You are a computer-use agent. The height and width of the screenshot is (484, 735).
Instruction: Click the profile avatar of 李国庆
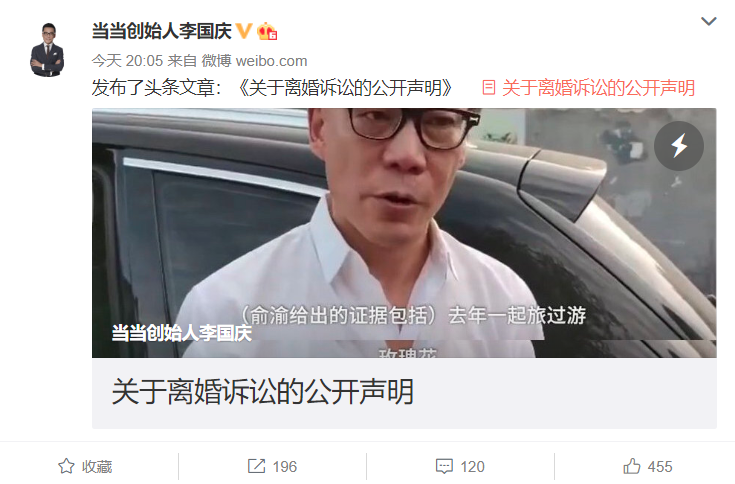(x=47, y=50)
